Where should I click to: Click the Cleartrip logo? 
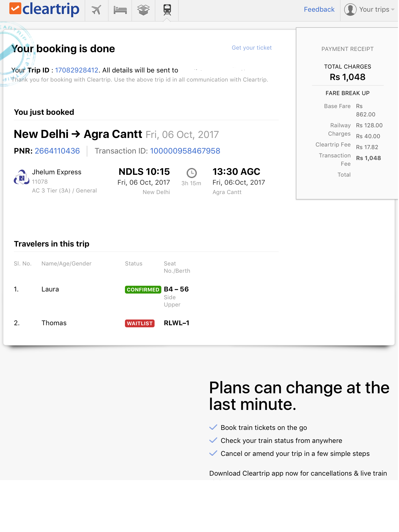click(44, 9)
